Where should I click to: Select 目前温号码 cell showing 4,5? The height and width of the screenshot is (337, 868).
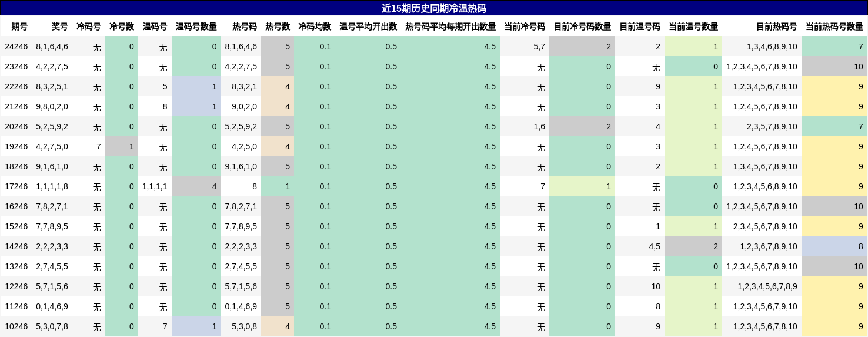[655, 246]
